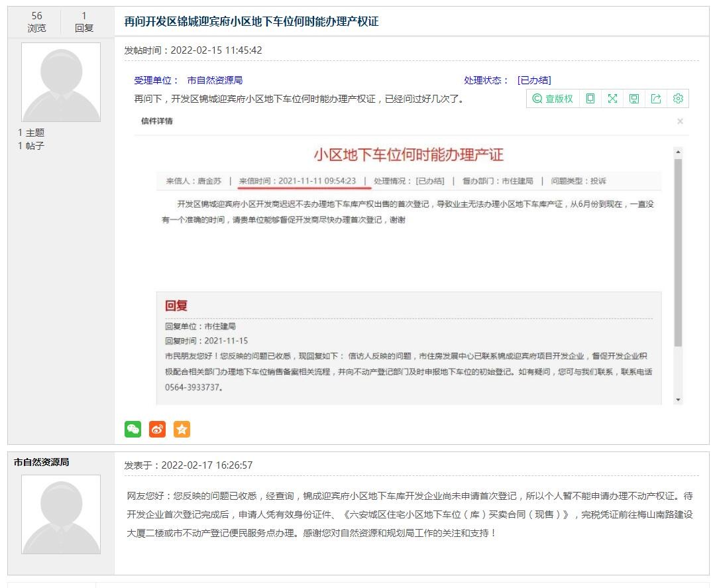Click the 已办结 status link
This screenshot has height=588, width=713.
534,80
